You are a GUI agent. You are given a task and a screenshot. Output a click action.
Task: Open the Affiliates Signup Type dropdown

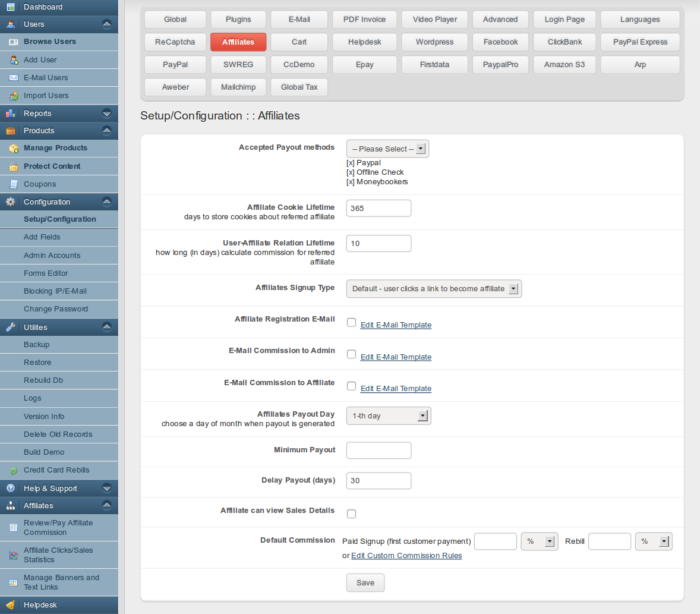[433, 289]
